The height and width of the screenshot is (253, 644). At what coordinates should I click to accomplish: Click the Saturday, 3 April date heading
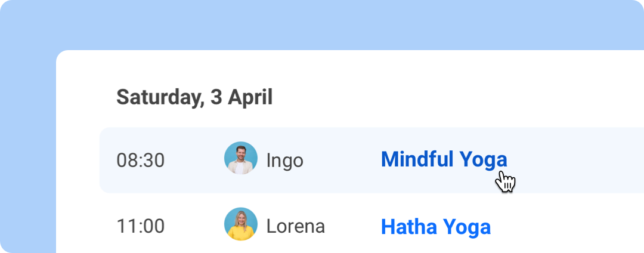(194, 97)
